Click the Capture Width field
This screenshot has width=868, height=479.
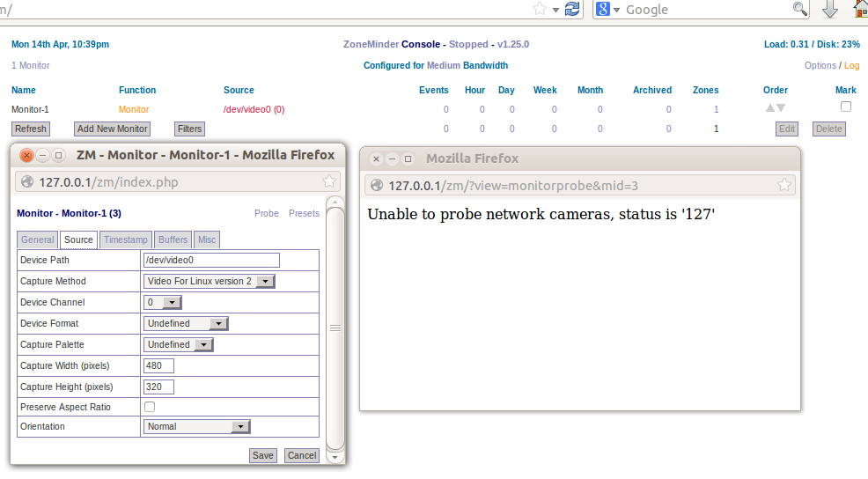(158, 366)
